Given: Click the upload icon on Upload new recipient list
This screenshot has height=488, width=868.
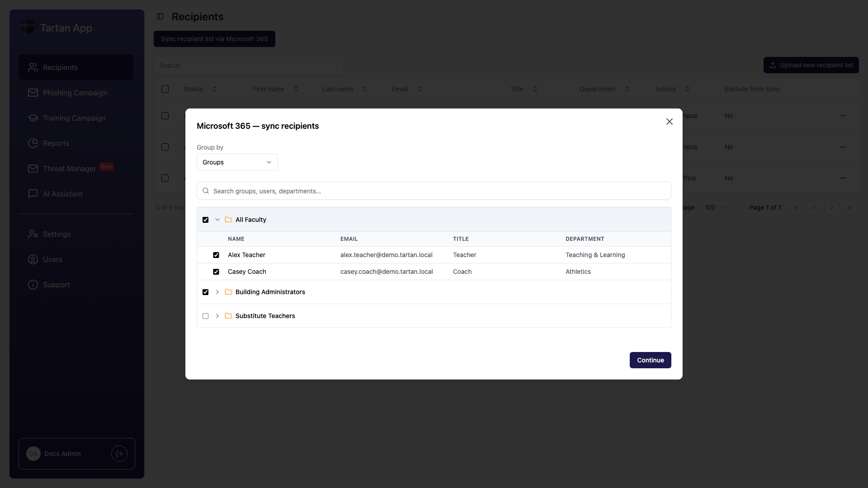Looking at the screenshot, I should click(773, 65).
